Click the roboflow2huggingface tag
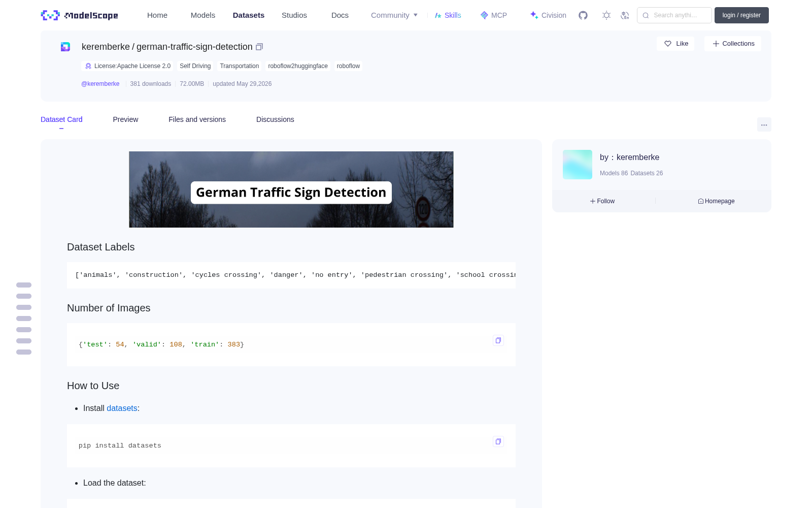Screen dimensions: 812x508 pos(298,66)
